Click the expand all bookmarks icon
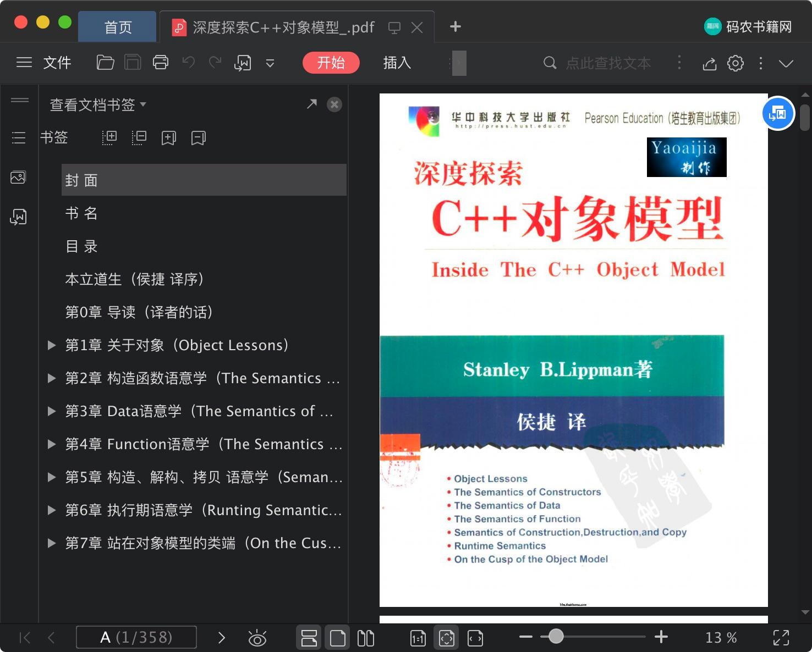This screenshot has height=652, width=812. tap(109, 137)
